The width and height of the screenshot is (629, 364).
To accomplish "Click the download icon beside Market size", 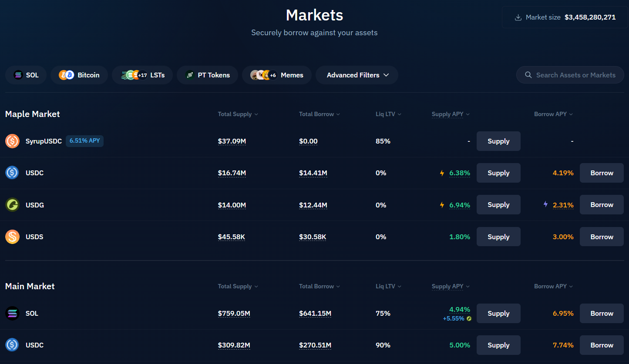I will pos(518,17).
